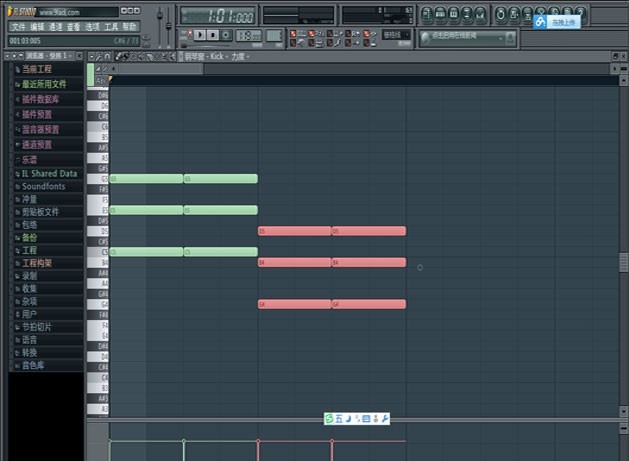The height and width of the screenshot is (461, 629).
Task: Open the piano roll shortcut icon
Action: (x=453, y=14)
